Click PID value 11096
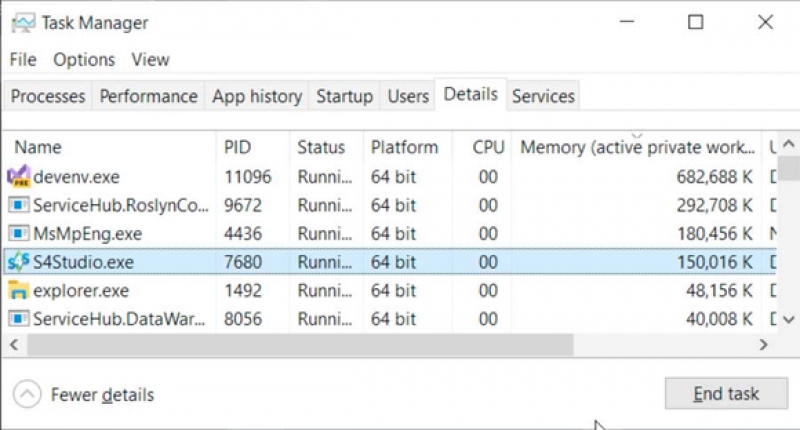Viewport: 800px width, 430px height. tap(248, 177)
